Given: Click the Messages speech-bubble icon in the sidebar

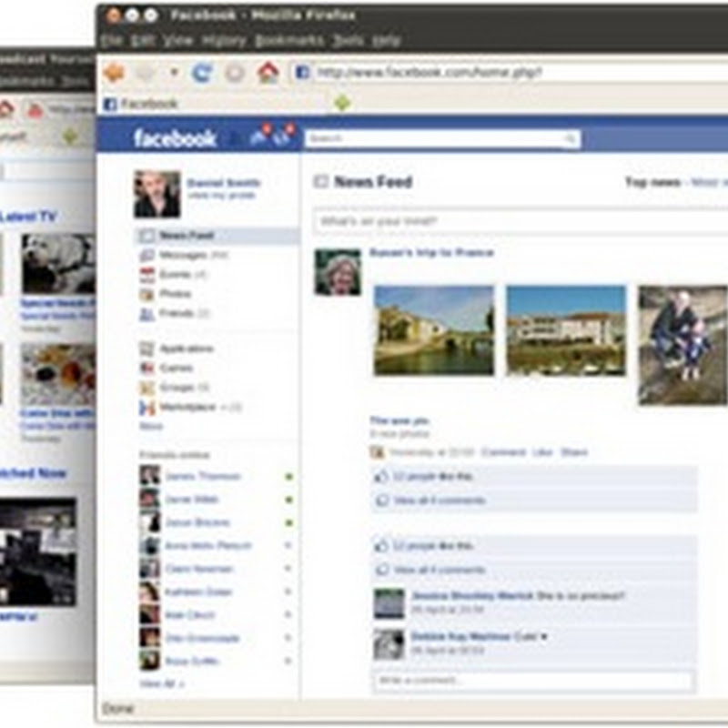Looking at the screenshot, I should pyautogui.click(x=147, y=255).
